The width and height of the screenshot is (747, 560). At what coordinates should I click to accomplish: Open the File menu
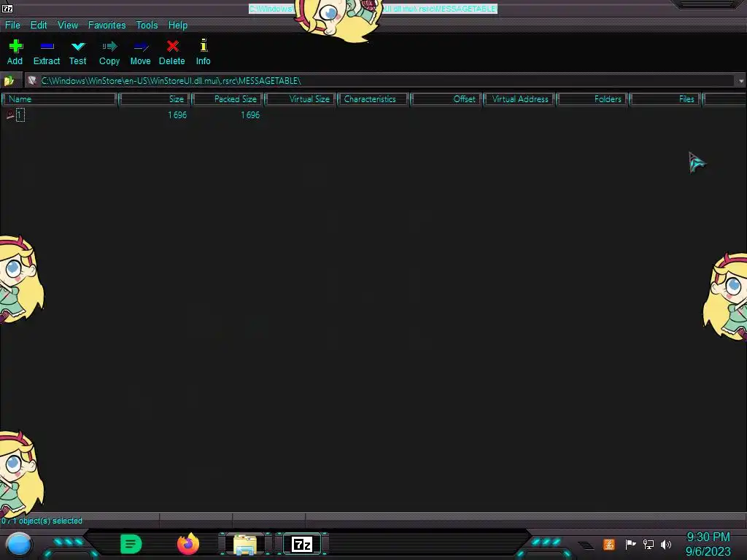tap(12, 26)
